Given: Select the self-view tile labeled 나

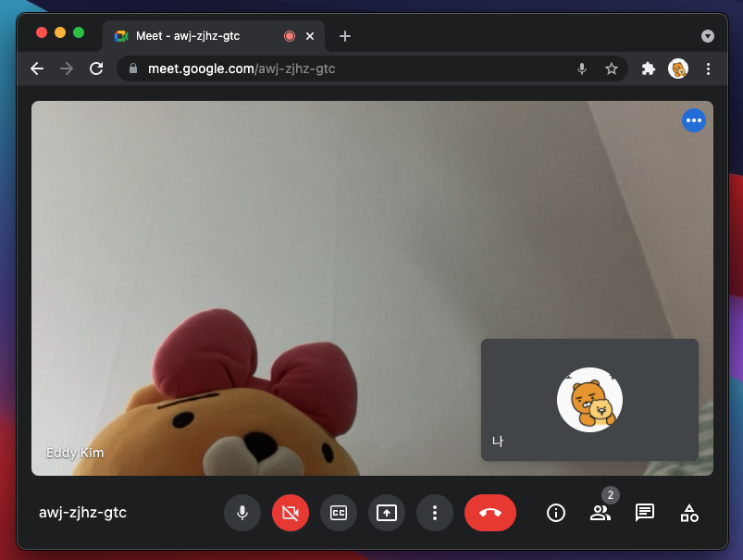Looking at the screenshot, I should point(589,400).
